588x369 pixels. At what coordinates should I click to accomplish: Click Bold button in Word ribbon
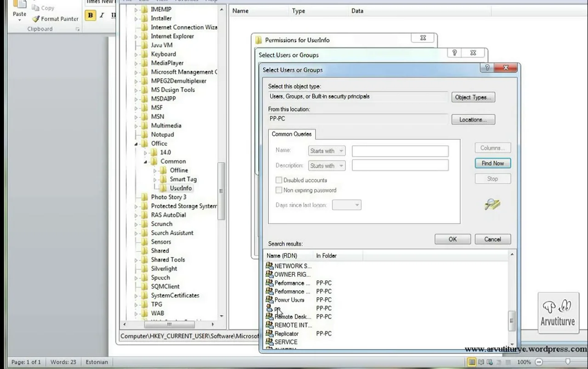[90, 15]
